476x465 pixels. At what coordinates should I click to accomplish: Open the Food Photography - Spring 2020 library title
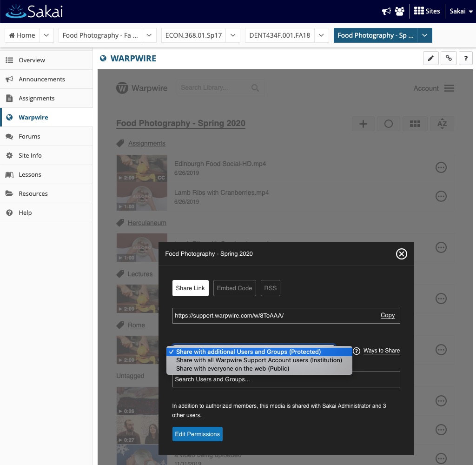tap(181, 123)
